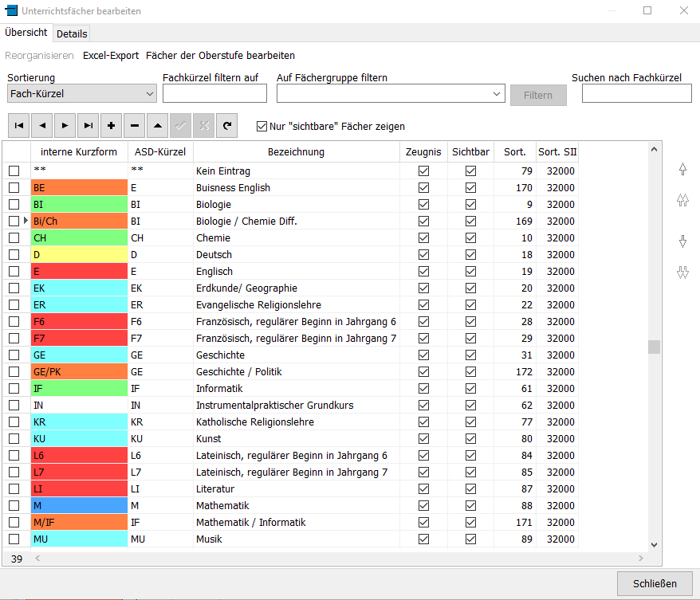Check the row selection box for Musik

(14, 539)
